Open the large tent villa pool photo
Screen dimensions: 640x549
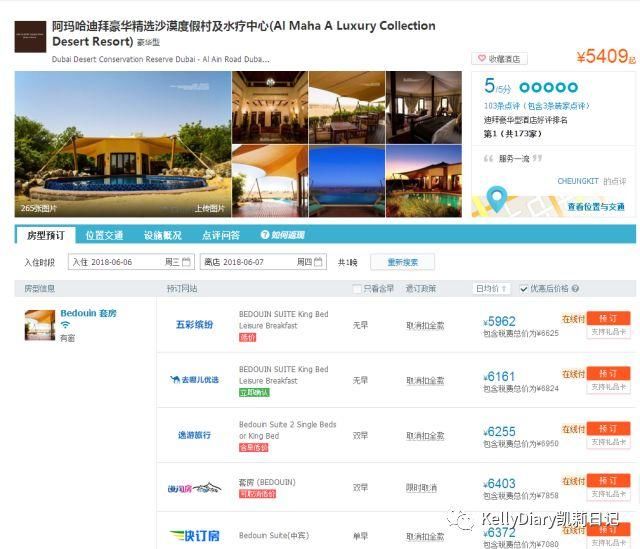pos(123,144)
